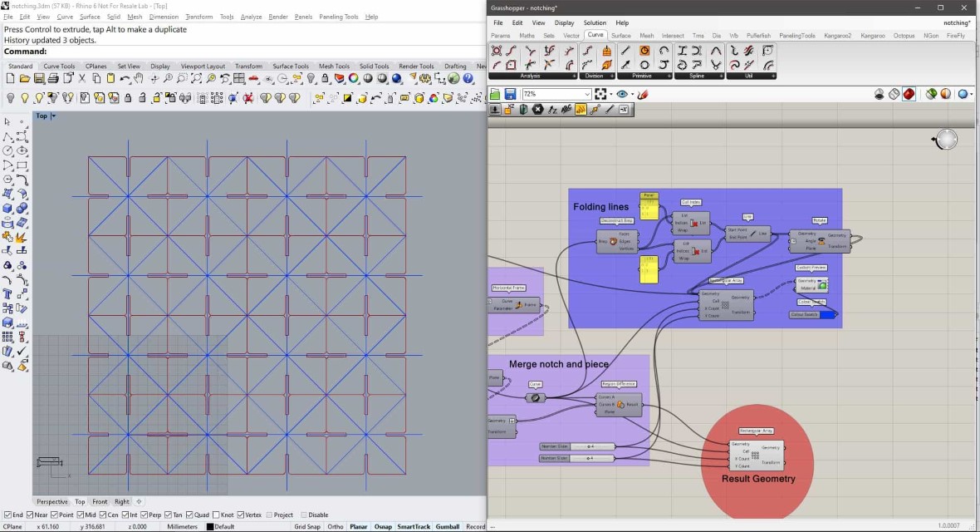
Task: Open the Paneling Tools menu in Rhino
Action: click(338, 17)
